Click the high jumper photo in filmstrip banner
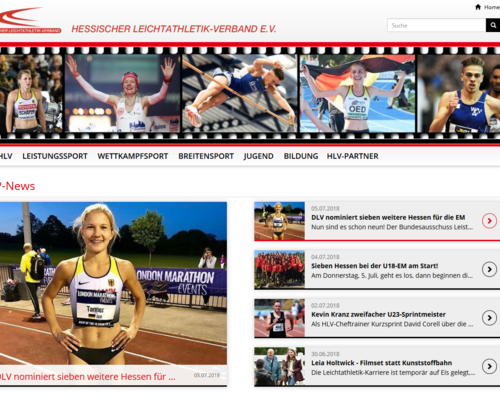500x400 pixels. (x=239, y=93)
